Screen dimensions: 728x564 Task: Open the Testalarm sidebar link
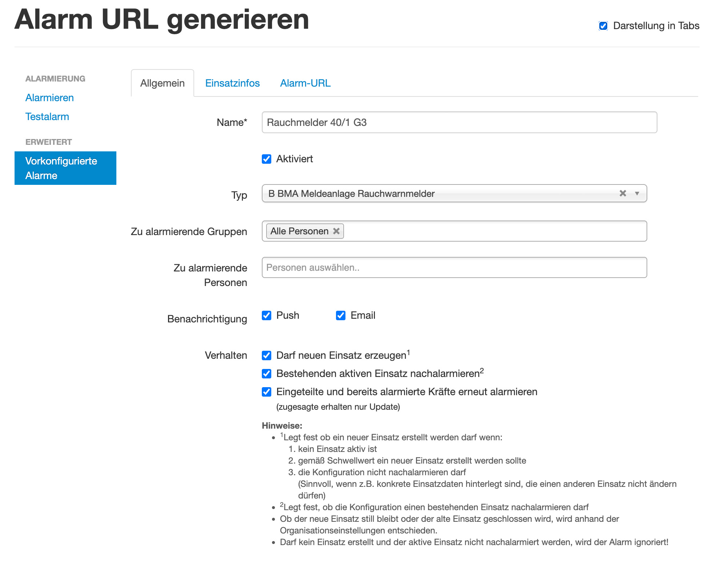click(47, 117)
